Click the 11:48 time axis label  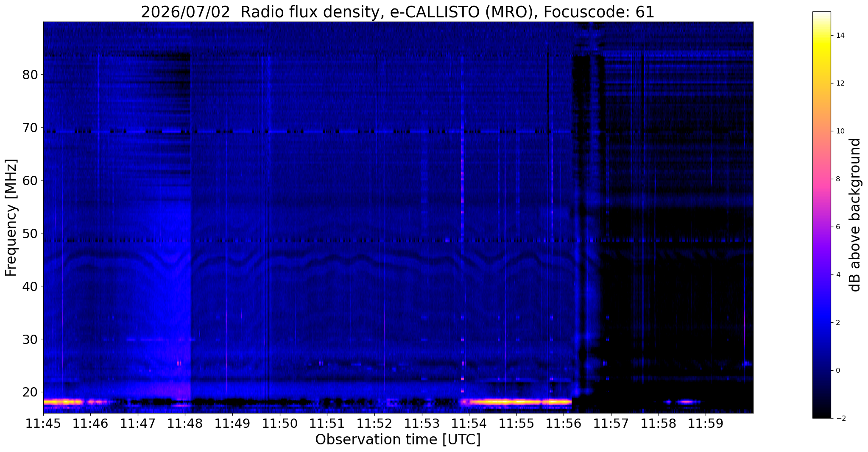185,423
